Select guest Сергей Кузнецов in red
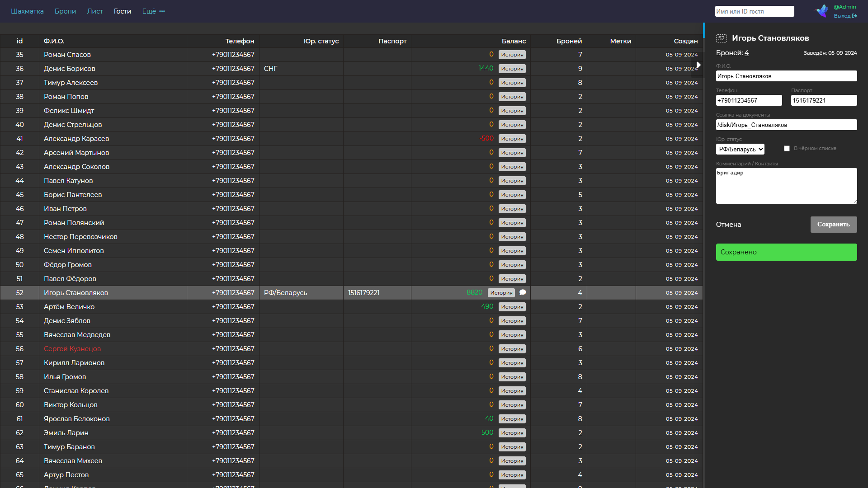The width and height of the screenshot is (868, 488). (72, 349)
